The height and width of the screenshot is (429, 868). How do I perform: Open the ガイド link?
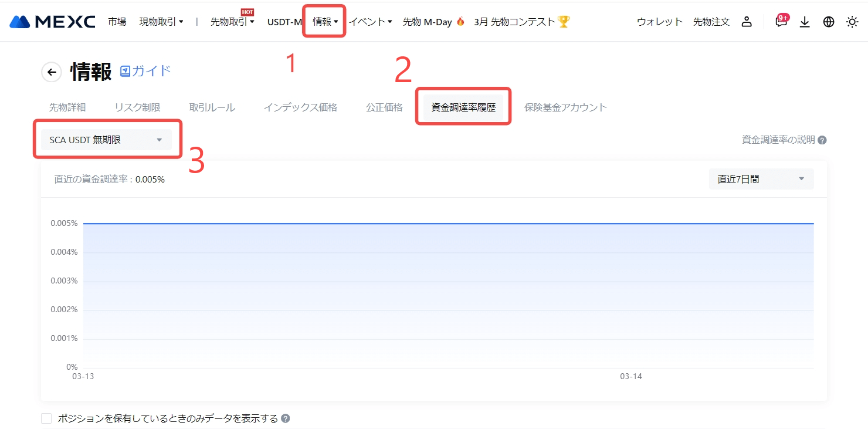tap(145, 71)
